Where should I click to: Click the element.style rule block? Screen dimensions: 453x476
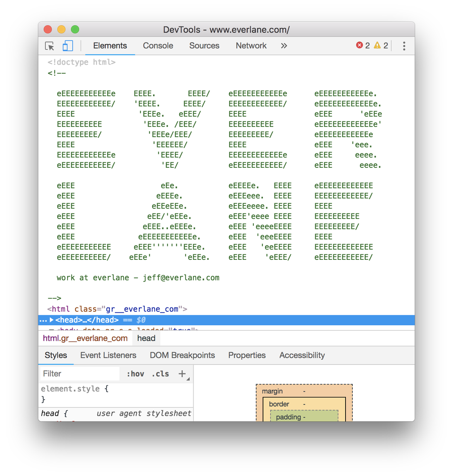pos(116,394)
